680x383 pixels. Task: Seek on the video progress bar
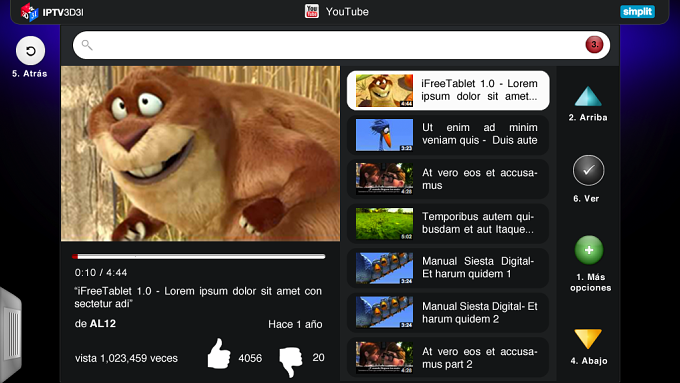tap(199, 257)
